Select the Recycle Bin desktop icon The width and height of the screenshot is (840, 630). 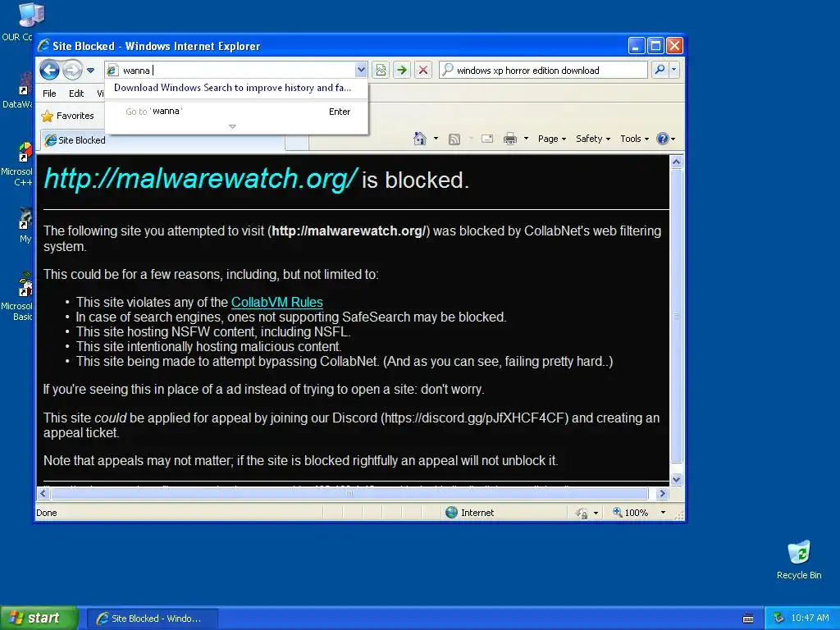click(799, 559)
